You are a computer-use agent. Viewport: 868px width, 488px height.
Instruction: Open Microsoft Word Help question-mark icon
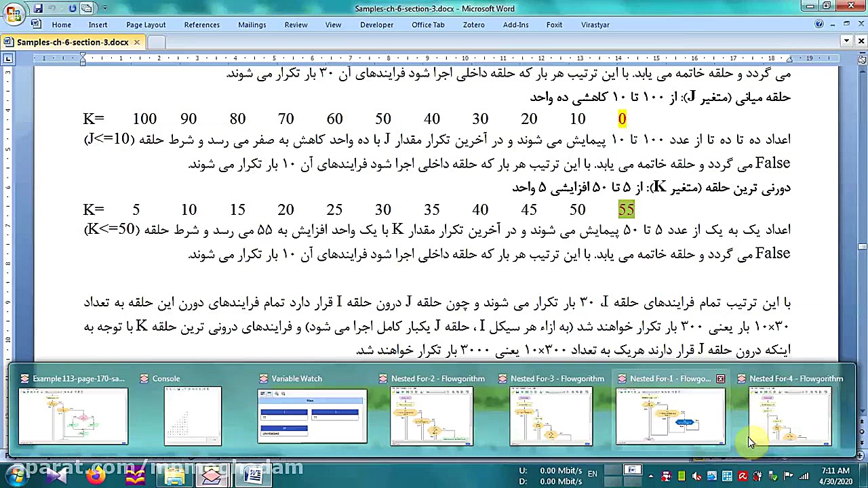[819, 24]
